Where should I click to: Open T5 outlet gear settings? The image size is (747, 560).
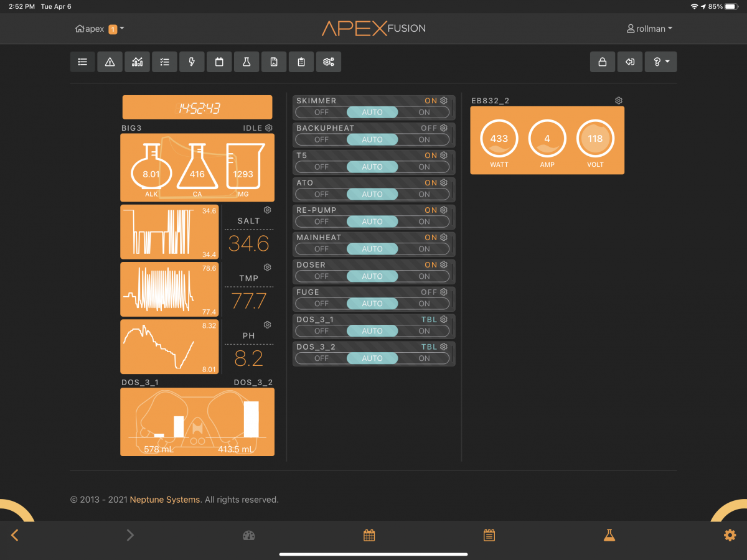[444, 156]
